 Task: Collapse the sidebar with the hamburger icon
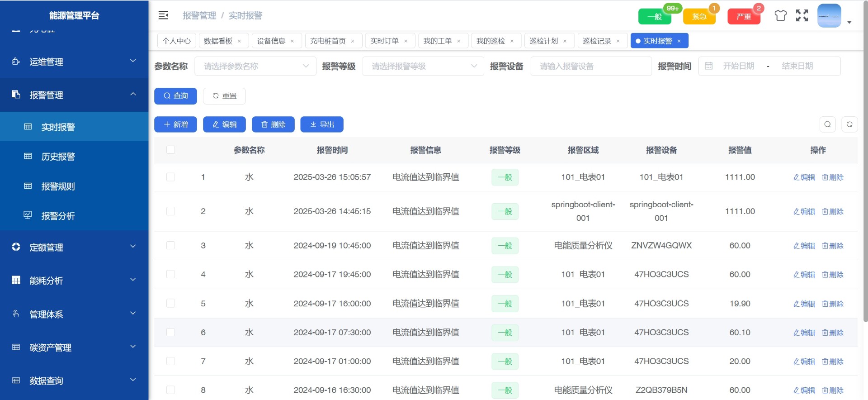click(163, 15)
